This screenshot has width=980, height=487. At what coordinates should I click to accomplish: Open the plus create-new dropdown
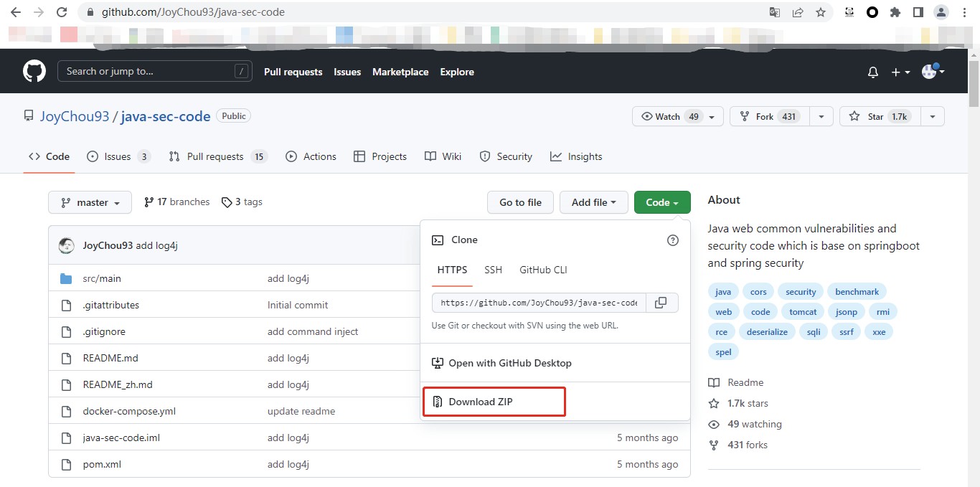[x=900, y=72]
